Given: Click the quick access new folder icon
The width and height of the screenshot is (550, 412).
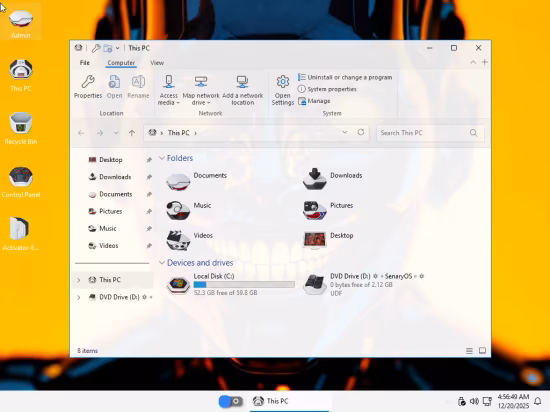Looking at the screenshot, I should click(x=108, y=48).
